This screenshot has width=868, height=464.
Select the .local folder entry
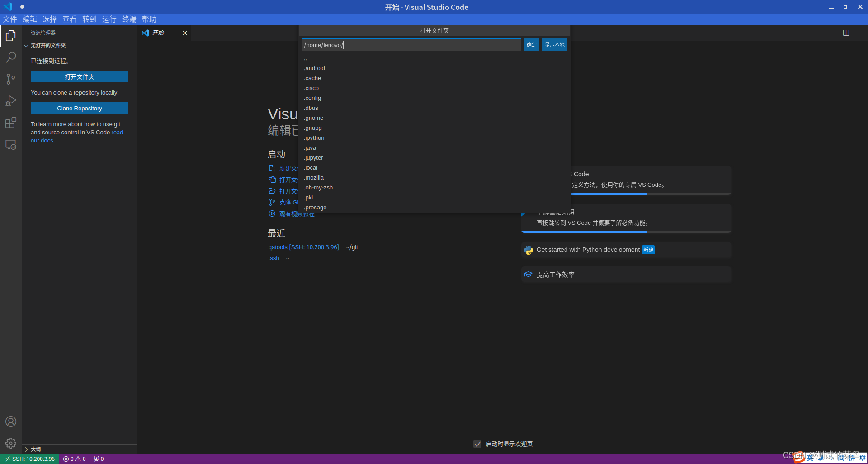coord(434,168)
